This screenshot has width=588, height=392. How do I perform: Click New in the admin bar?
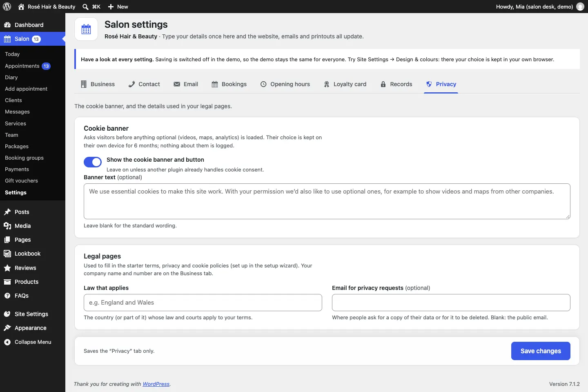pyautogui.click(x=118, y=7)
